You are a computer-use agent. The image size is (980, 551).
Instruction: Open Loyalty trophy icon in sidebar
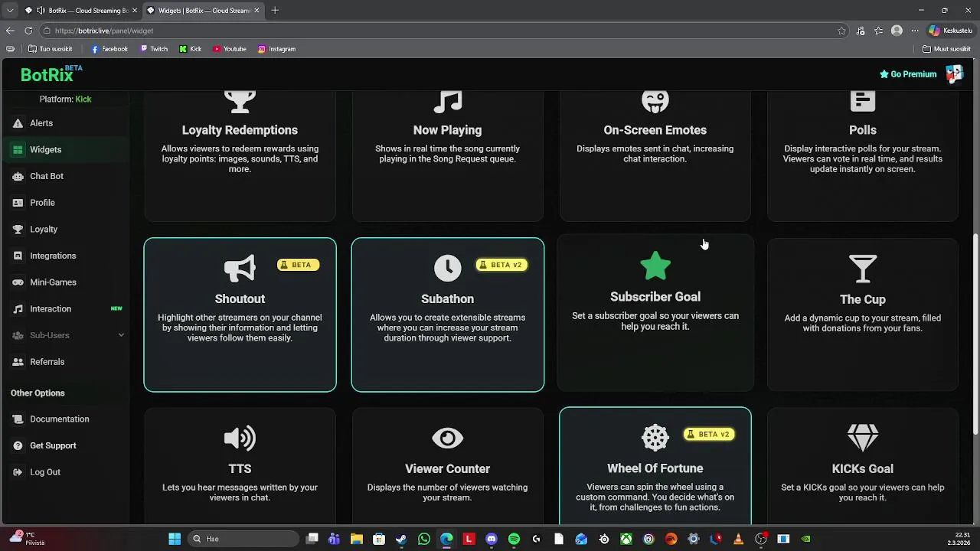click(18, 230)
